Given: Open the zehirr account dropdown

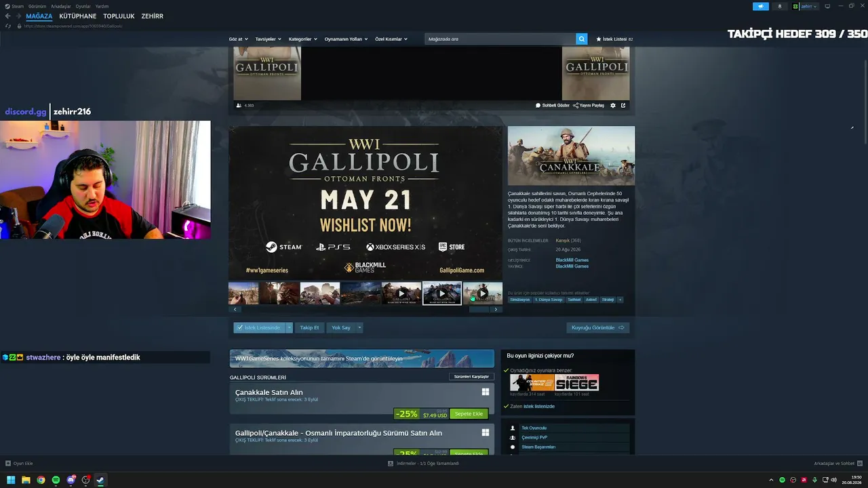Looking at the screenshot, I should (805, 6).
